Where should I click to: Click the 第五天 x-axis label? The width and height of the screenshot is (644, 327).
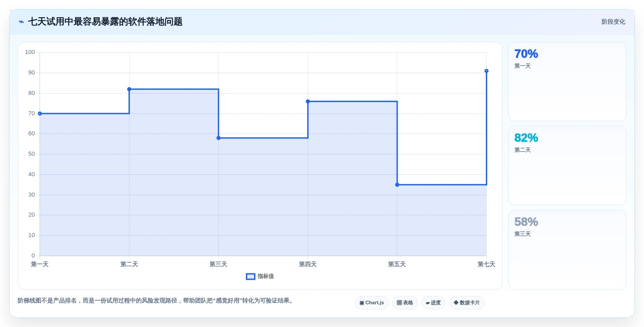tap(397, 264)
